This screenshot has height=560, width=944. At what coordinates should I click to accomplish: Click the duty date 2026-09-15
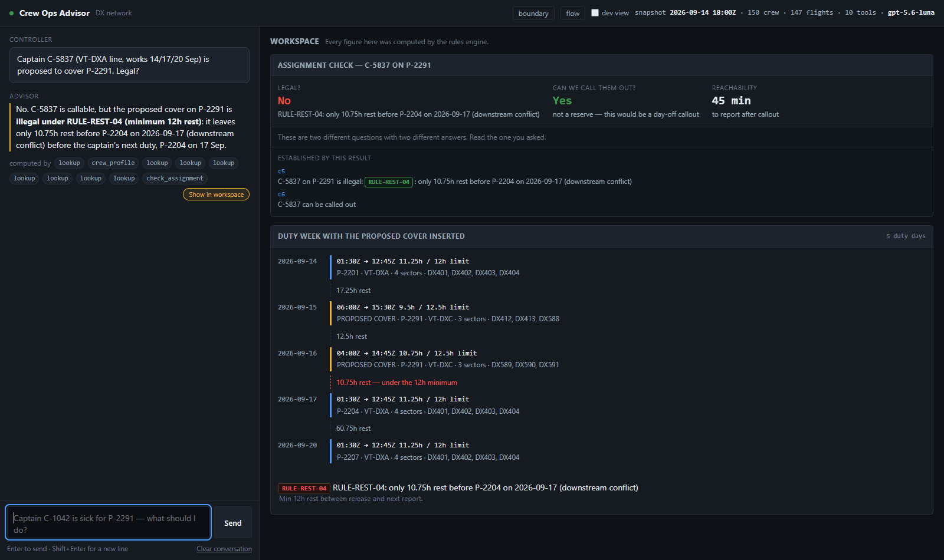point(297,307)
